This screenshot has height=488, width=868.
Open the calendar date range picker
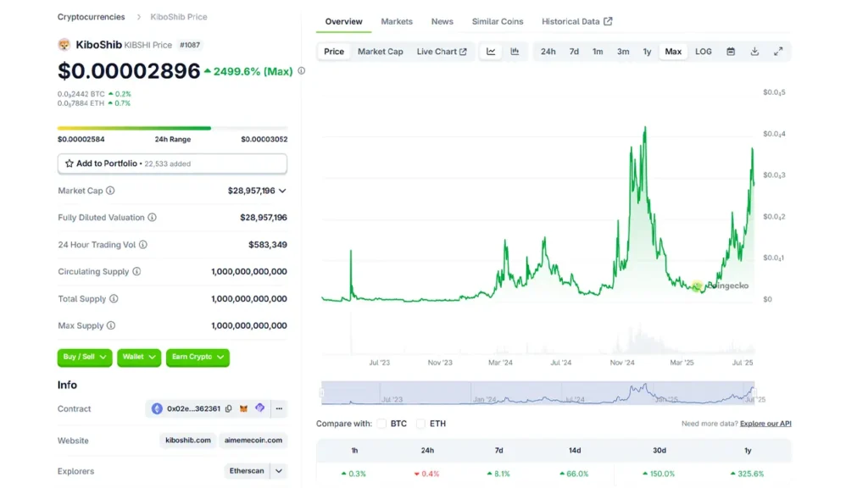[731, 52]
